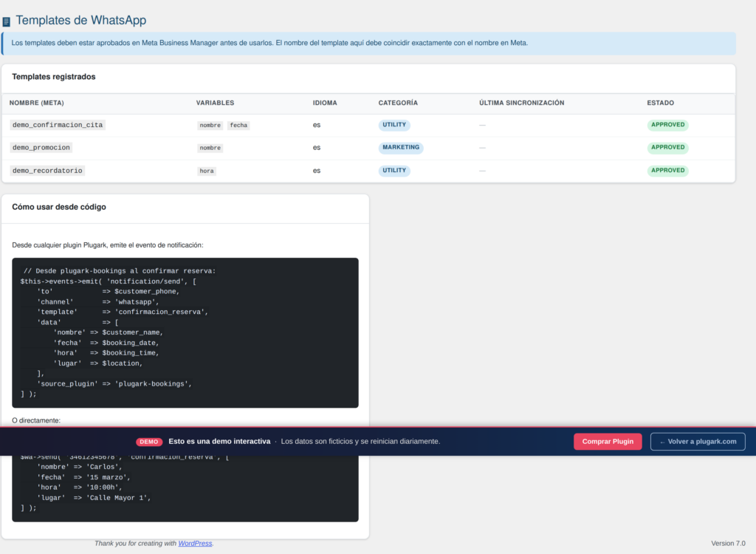Select the demo_confirmacion_cita template name
756x554 pixels.
coord(58,125)
